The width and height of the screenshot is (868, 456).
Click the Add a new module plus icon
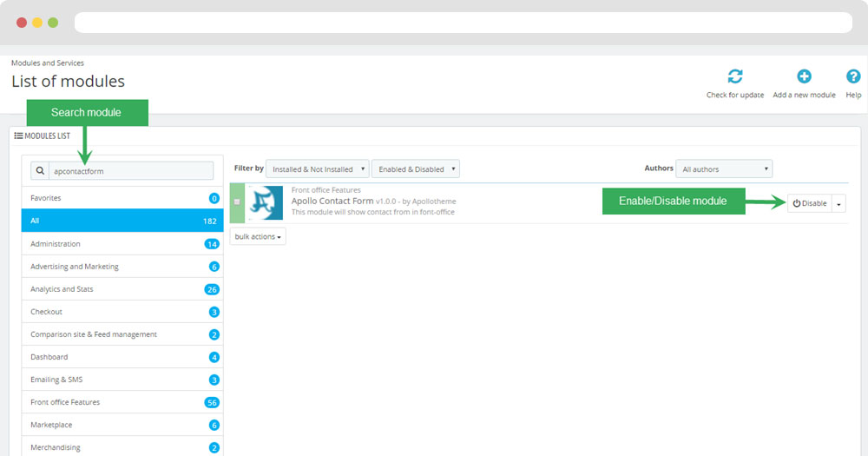(x=804, y=76)
